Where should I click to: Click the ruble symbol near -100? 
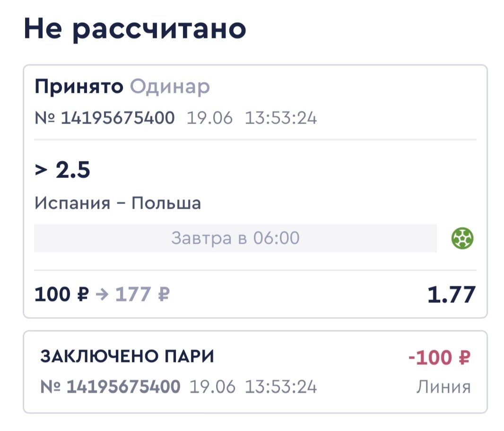tap(464, 358)
